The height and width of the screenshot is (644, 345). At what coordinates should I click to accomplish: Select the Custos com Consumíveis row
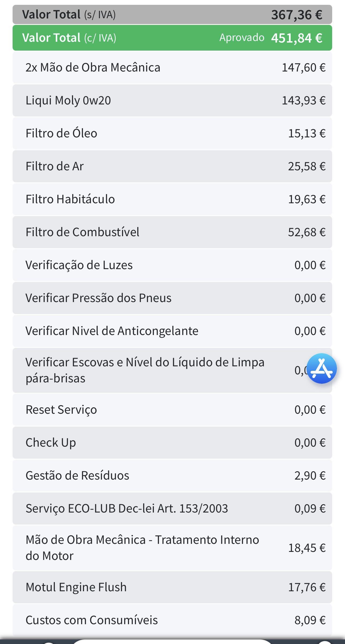[172, 620]
